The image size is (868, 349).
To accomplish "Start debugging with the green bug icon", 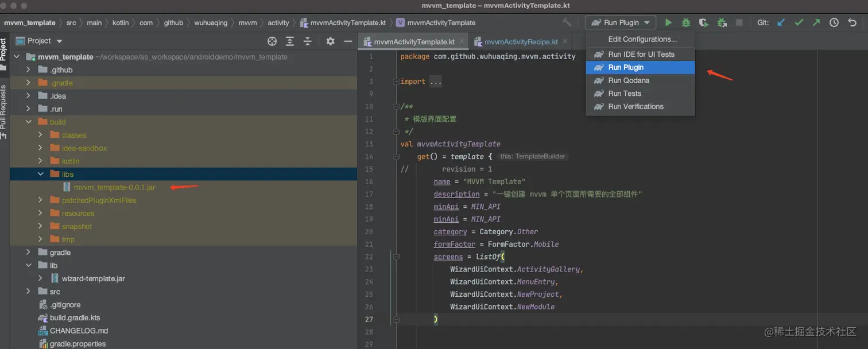I will [686, 22].
